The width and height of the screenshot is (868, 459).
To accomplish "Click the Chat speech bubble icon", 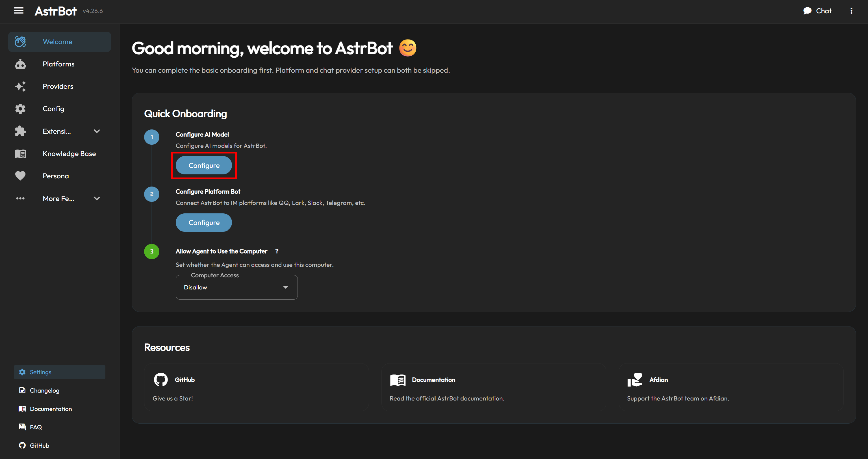I will click(807, 11).
